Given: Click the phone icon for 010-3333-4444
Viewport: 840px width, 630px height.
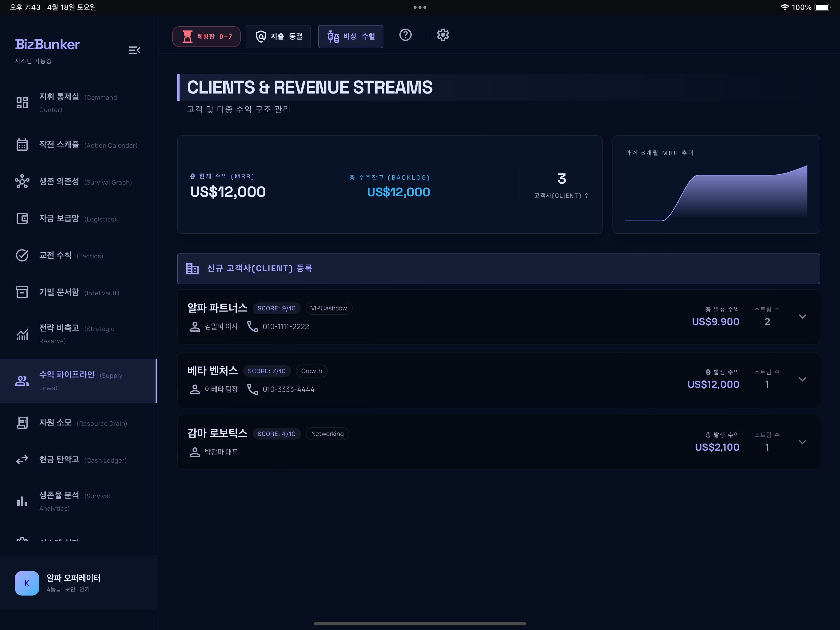Looking at the screenshot, I should point(252,389).
